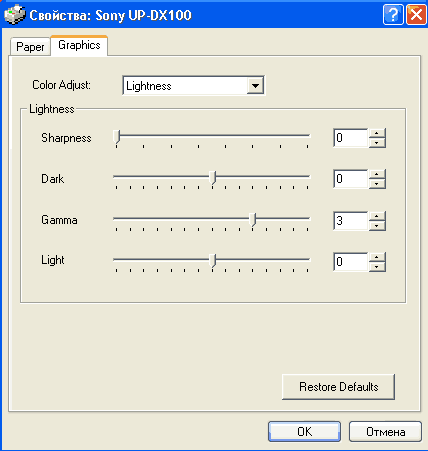Increase Light value with up arrow
Screen dimensions: 428x451
tap(377, 257)
